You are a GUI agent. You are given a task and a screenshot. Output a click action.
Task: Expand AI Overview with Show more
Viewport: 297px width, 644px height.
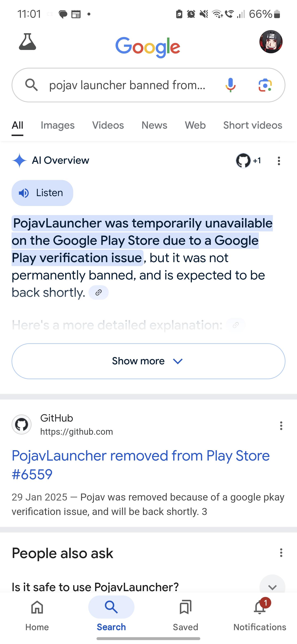point(148,361)
